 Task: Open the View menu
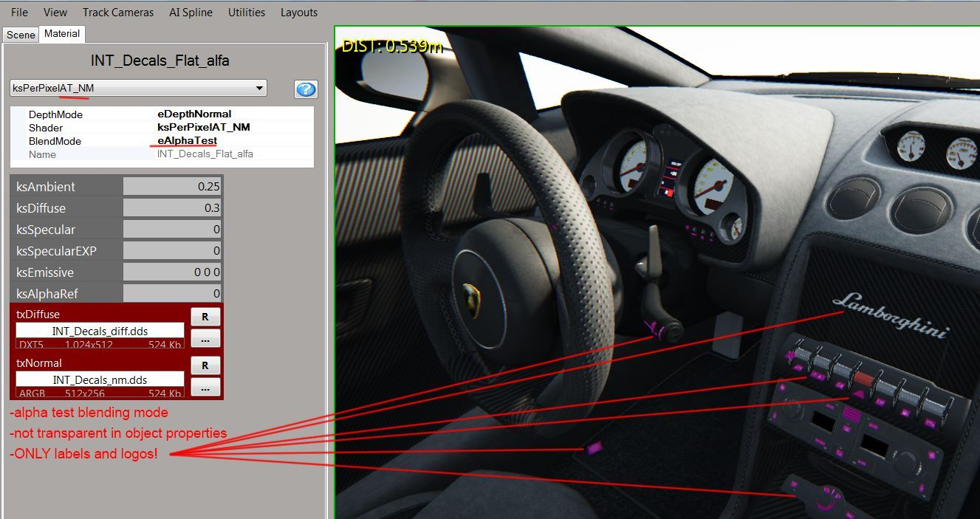pos(55,13)
